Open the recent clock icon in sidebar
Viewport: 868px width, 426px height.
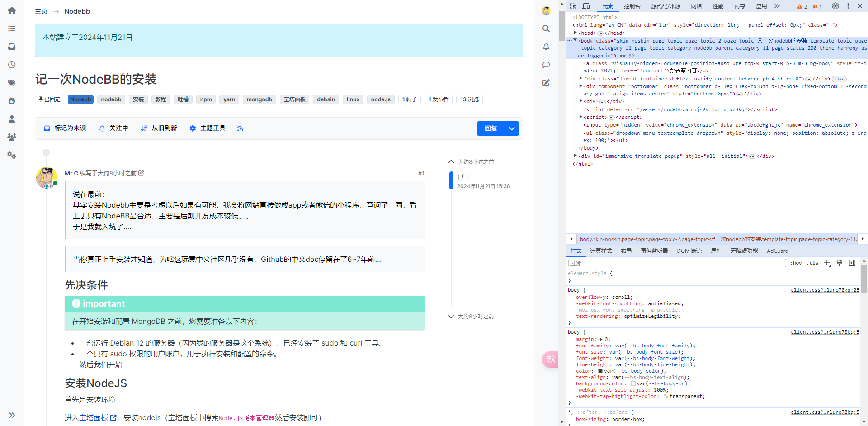[12, 65]
